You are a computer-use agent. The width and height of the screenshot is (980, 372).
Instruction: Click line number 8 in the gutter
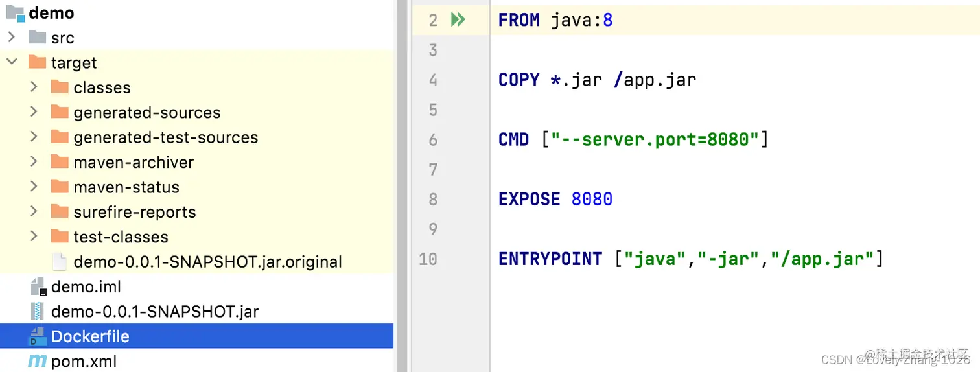point(433,199)
